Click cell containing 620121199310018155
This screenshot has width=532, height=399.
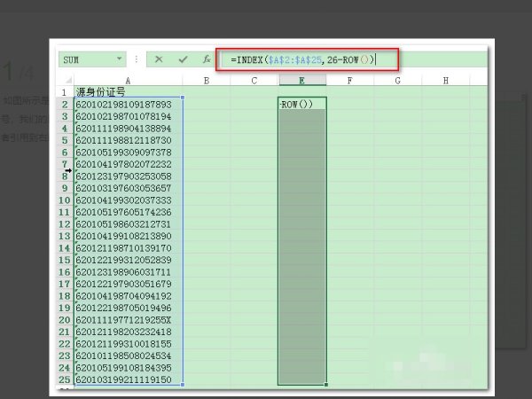(129, 344)
